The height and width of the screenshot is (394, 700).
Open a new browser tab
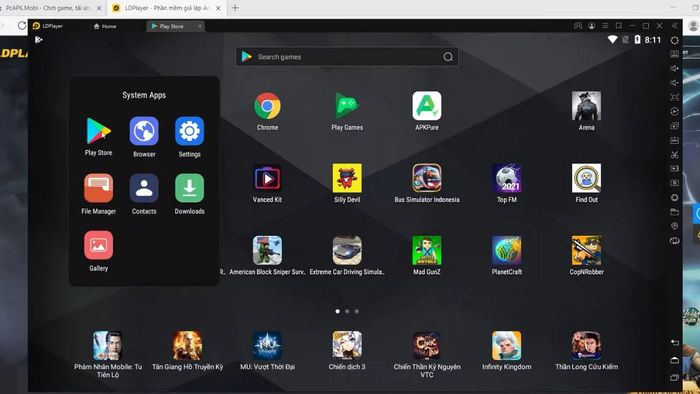tap(235, 8)
